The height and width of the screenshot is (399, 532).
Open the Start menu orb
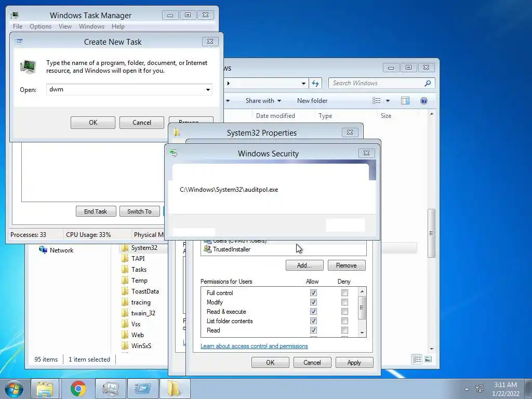14,389
